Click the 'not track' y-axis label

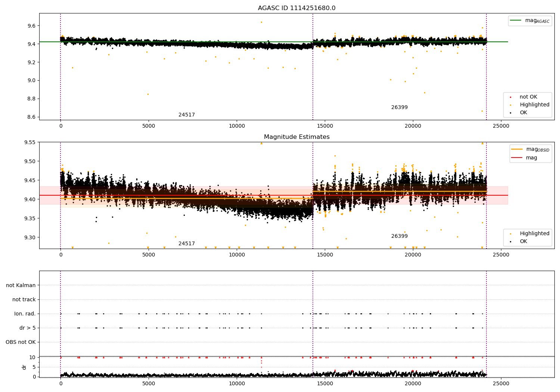[24, 300]
